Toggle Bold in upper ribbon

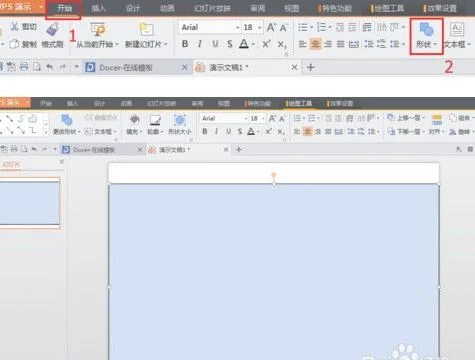(x=185, y=44)
